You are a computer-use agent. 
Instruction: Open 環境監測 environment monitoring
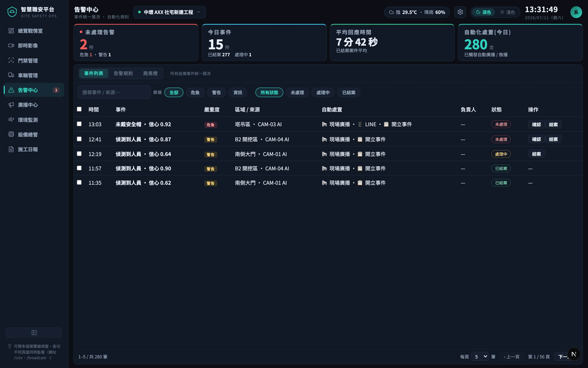34,120
